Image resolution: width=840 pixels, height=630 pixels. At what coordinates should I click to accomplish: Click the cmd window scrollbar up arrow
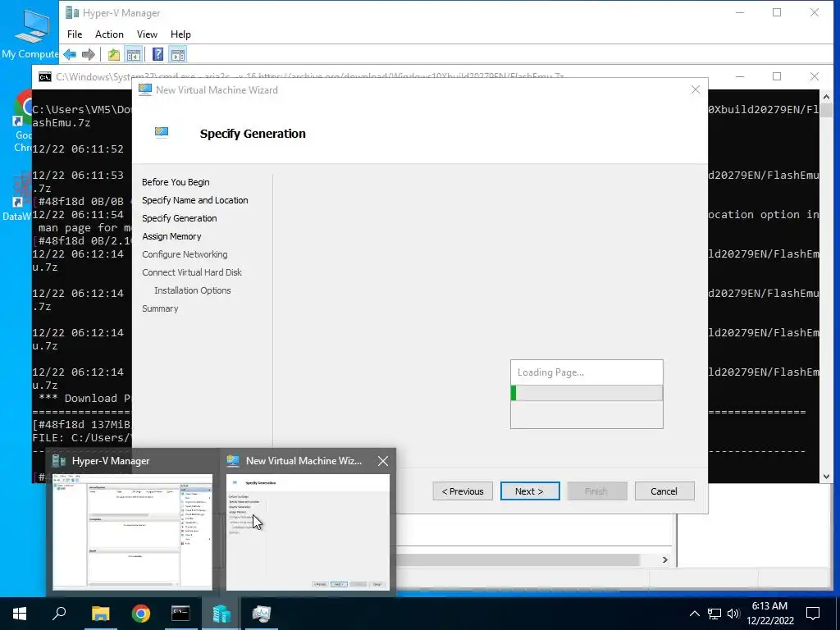pyautogui.click(x=826, y=98)
